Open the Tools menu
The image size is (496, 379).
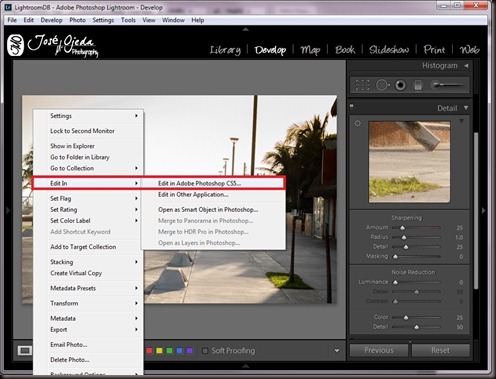(128, 20)
